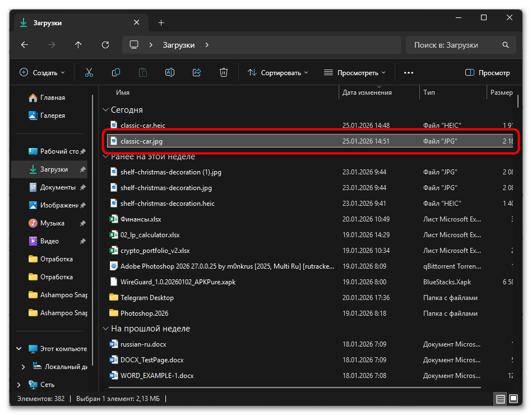This screenshot has width=532, height=415.
Task: Go up one folder with Up arrow
Action: (x=78, y=45)
